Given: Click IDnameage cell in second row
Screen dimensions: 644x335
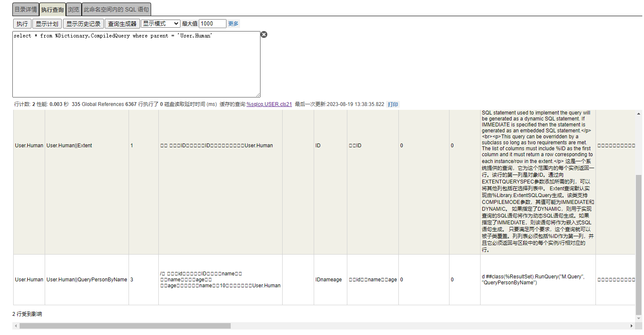Looking at the screenshot, I should (330, 280).
